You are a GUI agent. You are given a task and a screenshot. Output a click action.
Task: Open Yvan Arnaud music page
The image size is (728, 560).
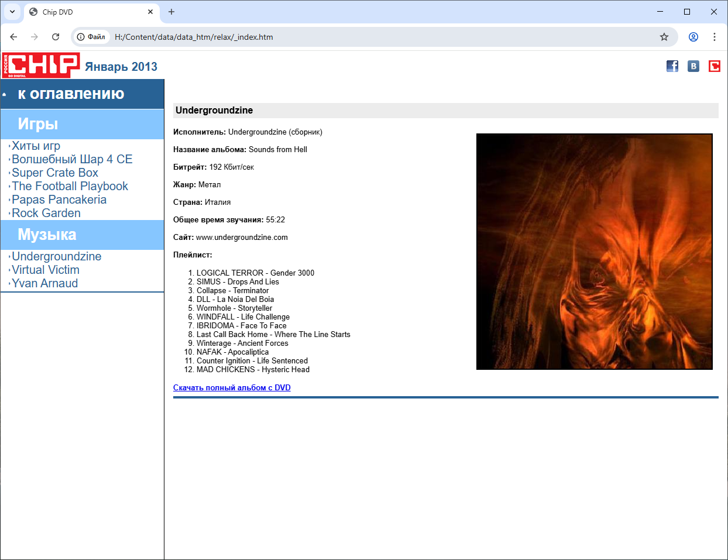[45, 283]
